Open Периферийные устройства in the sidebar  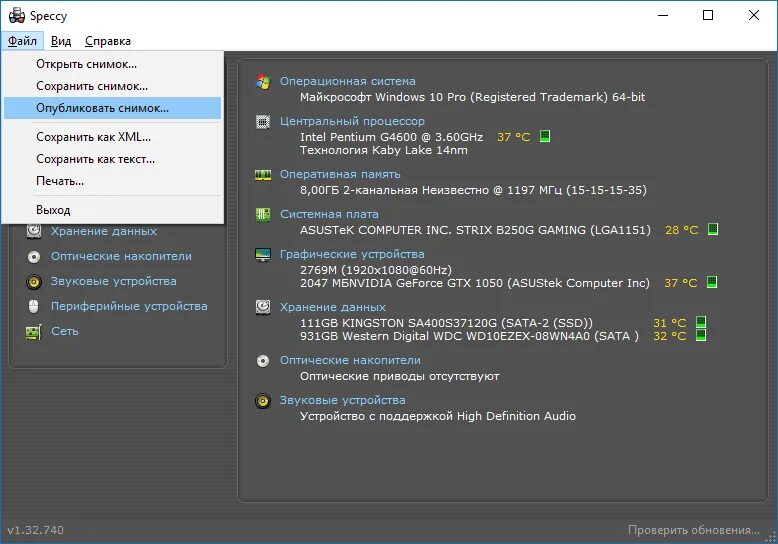129,306
